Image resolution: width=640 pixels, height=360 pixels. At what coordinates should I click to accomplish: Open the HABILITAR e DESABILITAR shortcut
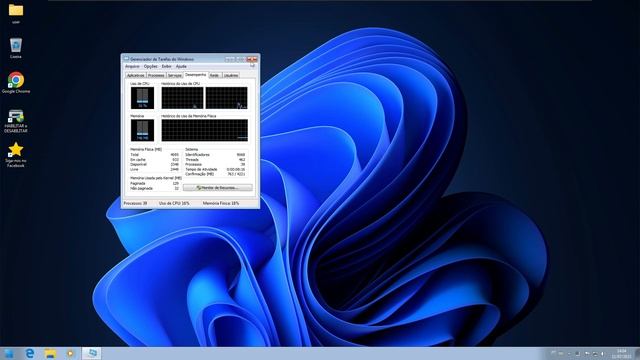16,121
